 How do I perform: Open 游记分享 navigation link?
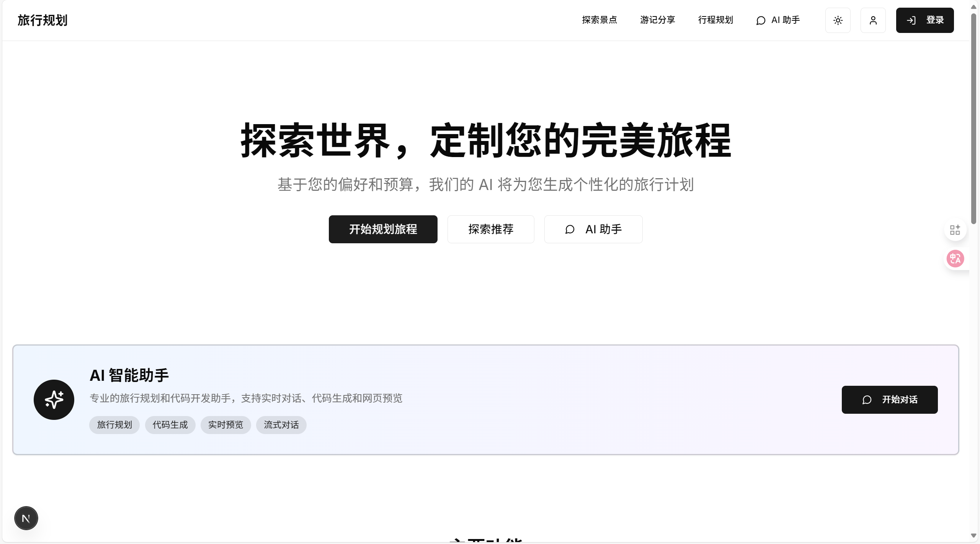click(657, 20)
